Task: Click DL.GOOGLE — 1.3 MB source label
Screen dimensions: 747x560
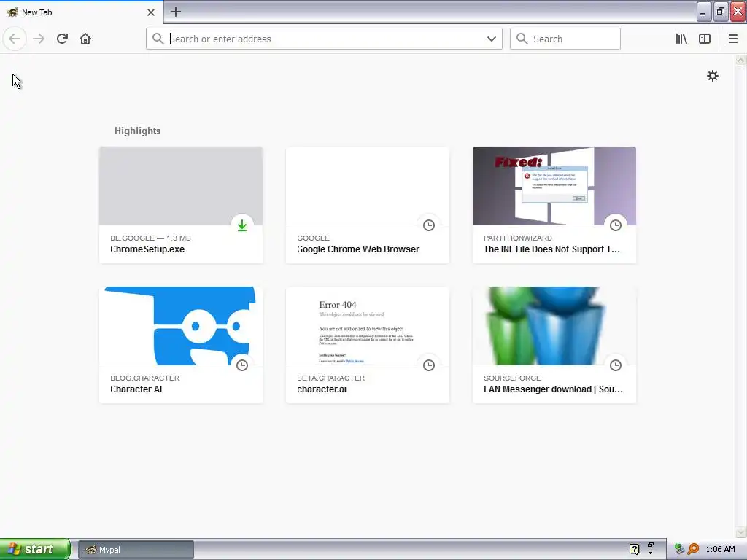Action: [x=150, y=238]
